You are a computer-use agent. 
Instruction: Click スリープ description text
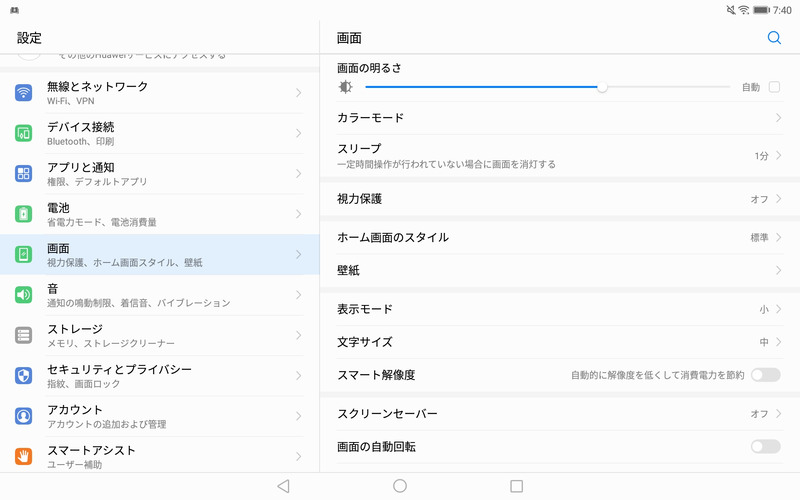446,164
